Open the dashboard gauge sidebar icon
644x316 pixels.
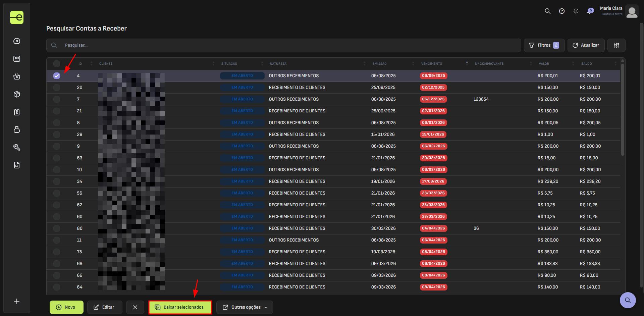(17, 41)
